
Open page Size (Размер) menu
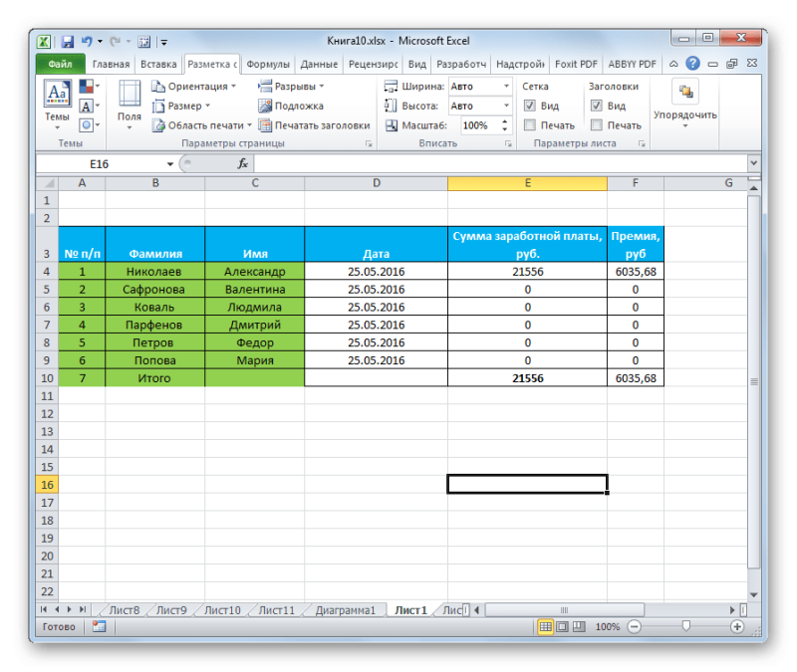(181, 106)
